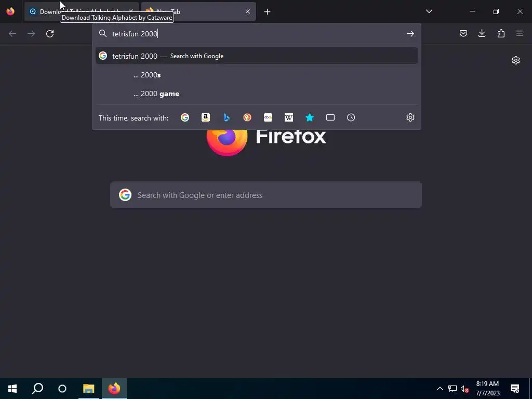
Task: Go back one page
Action: [12, 34]
